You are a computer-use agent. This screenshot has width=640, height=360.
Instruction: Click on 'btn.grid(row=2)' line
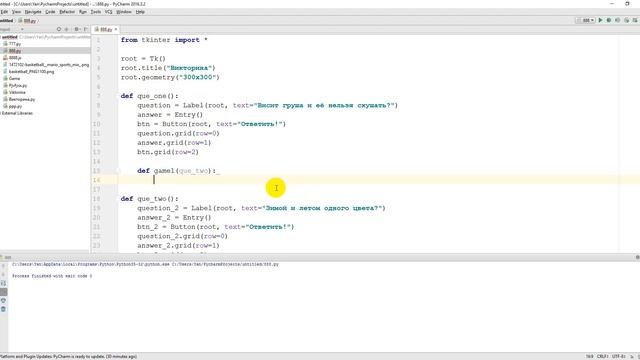coord(168,152)
